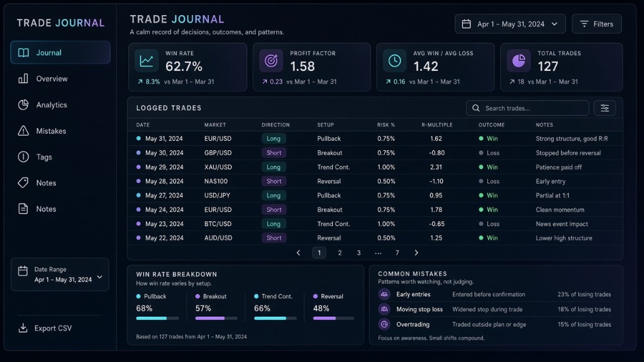Open Analytics in the sidebar

[x=52, y=105]
